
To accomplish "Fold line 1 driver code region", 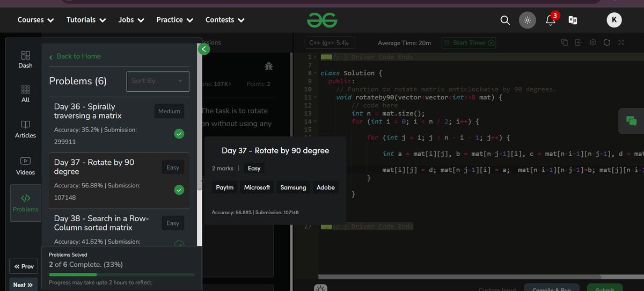I will [316, 57].
